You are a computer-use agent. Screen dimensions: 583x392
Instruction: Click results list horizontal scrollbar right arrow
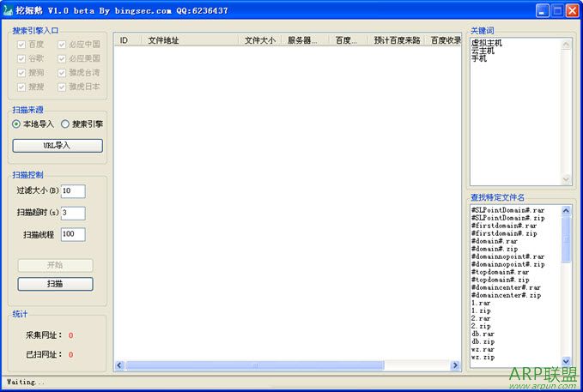click(x=455, y=365)
